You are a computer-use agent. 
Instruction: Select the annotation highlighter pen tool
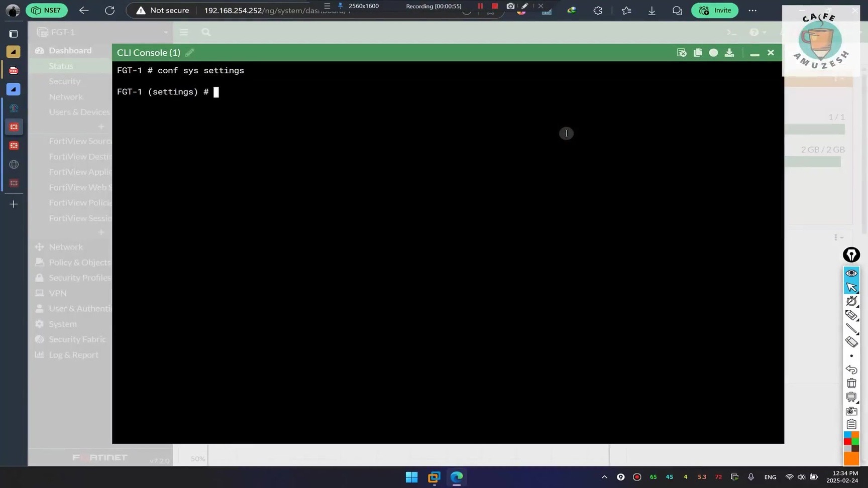[x=851, y=315]
